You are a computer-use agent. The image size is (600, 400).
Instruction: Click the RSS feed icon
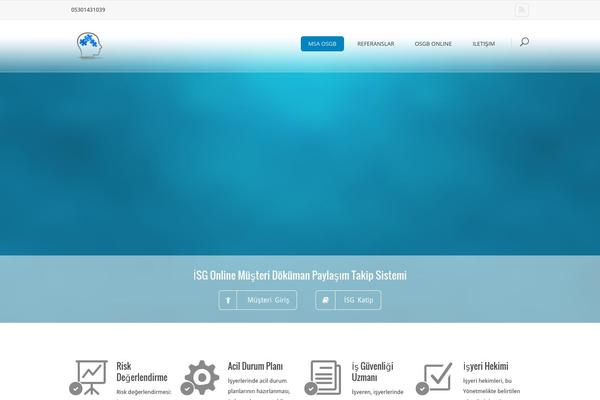pyautogui.click(x=521, y=10)
